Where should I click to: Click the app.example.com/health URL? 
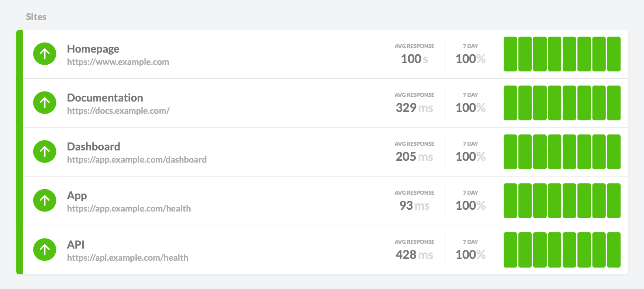point(129,209)
